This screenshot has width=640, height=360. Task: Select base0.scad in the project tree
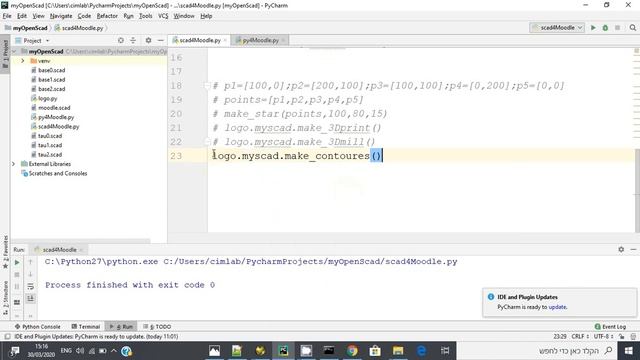pos(51,70)
